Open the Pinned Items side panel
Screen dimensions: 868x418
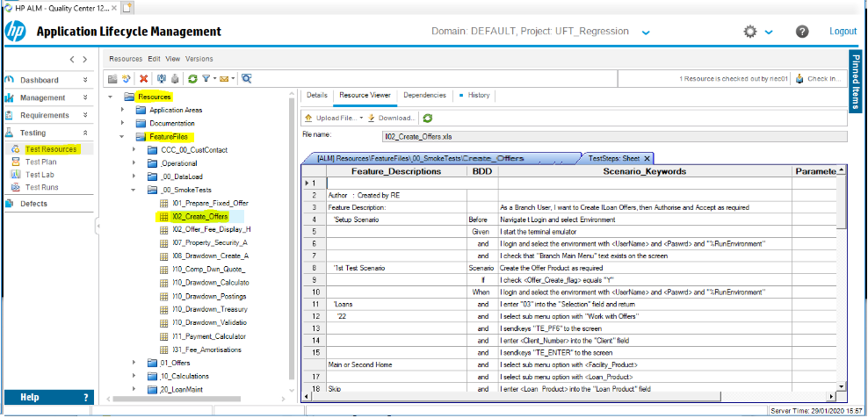tap(856, 81)
